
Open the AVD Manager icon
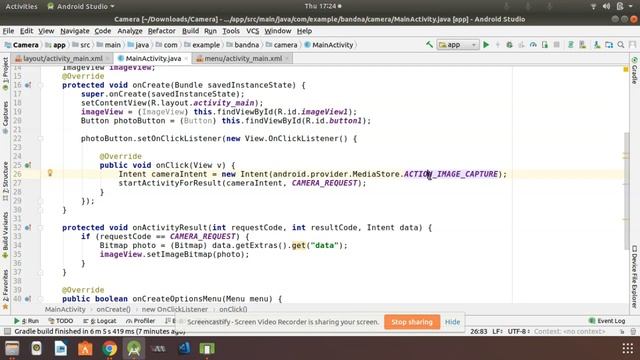pos(583,44)
